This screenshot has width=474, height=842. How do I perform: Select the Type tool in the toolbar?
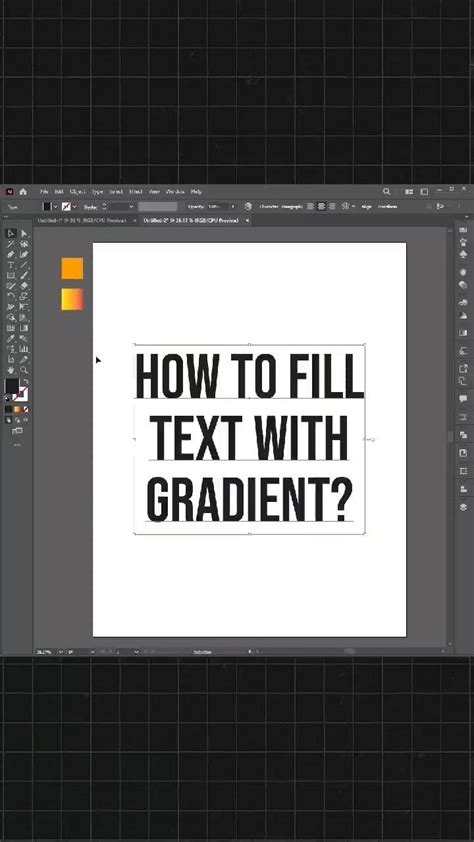click(x=10, y=265)
